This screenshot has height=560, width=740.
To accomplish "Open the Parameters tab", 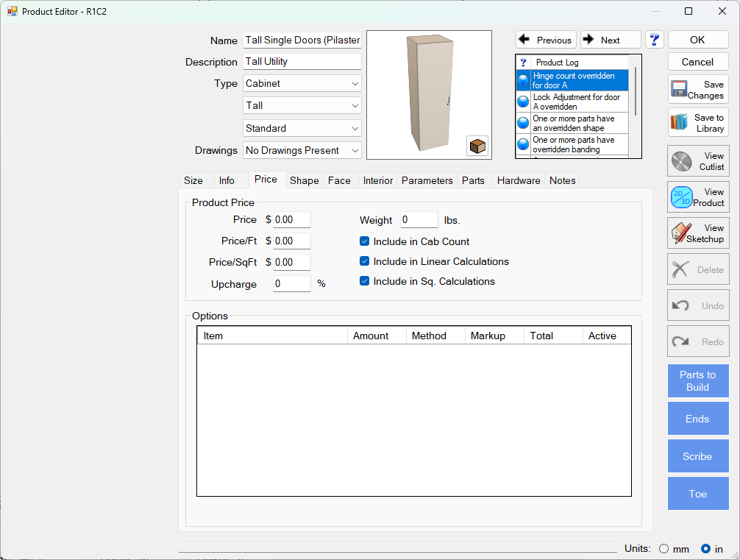I will pos(427,180).
